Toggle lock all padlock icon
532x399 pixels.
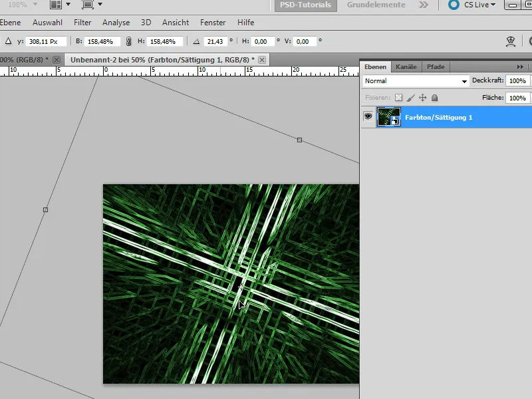[x=434, y=98]
